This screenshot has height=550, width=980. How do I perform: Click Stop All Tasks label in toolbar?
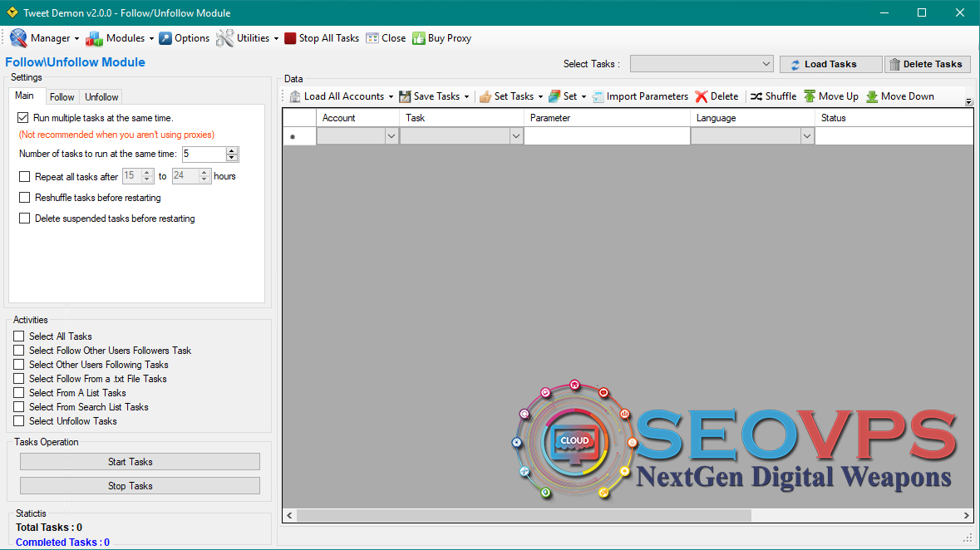329,38
